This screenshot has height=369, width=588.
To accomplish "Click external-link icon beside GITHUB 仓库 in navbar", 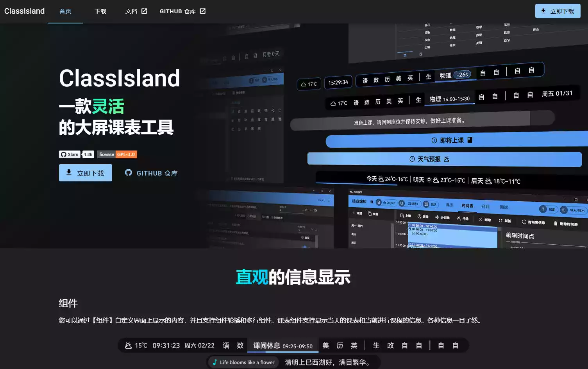I will (x=203, y=11).
